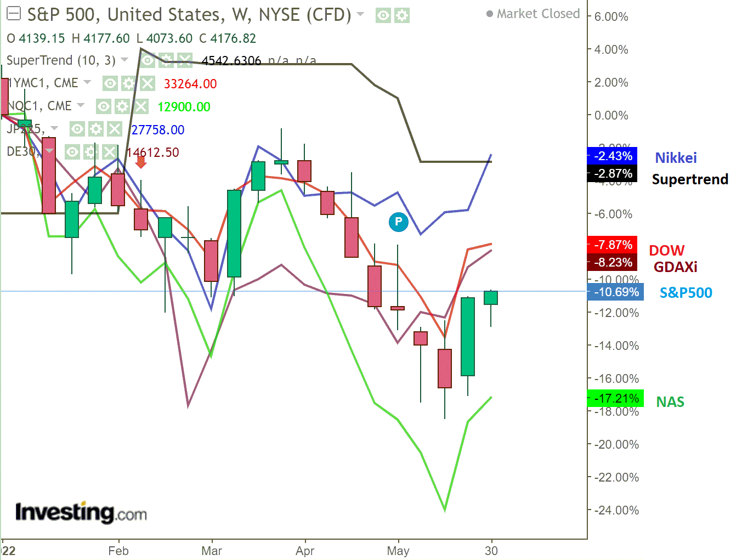Image resolution: width=742 pixels, height=560 pixels.
Task: Open DE30 series settings gear
Action: coord(91,152)
